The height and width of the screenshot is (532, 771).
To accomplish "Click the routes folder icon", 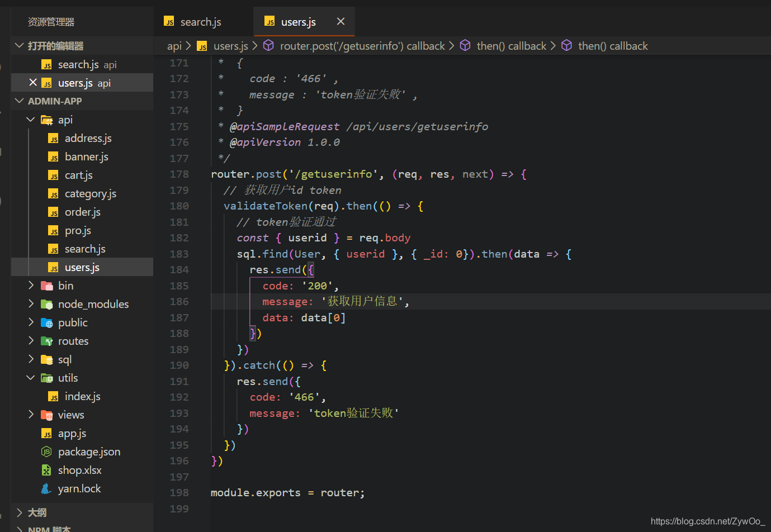I will [47, 341].
